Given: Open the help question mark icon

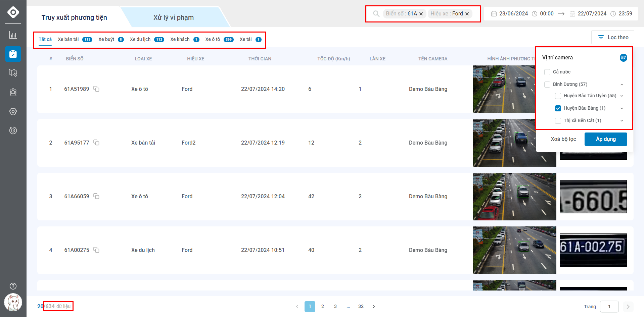Looking at the screenshot, I should (x=13, y=286).
